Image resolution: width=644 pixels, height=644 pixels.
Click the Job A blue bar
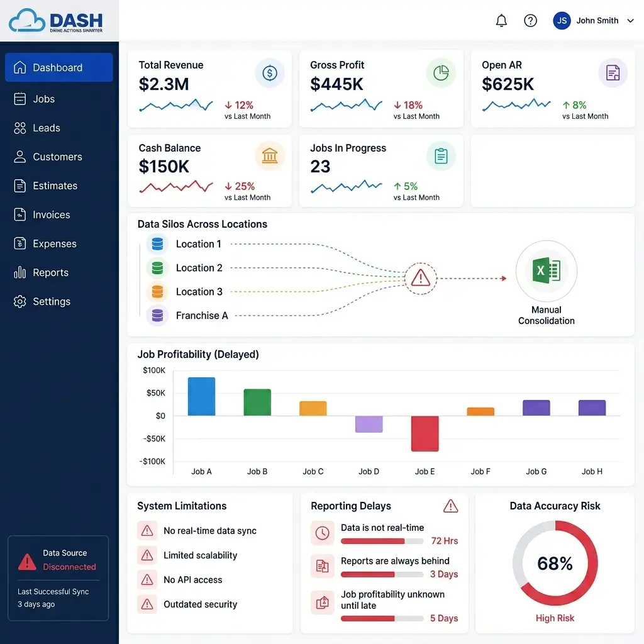click(201, 396)
